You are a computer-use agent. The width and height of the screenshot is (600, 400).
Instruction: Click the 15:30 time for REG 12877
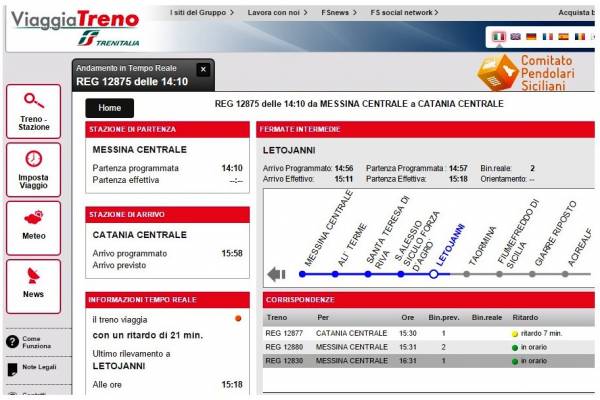pos(408,333)
